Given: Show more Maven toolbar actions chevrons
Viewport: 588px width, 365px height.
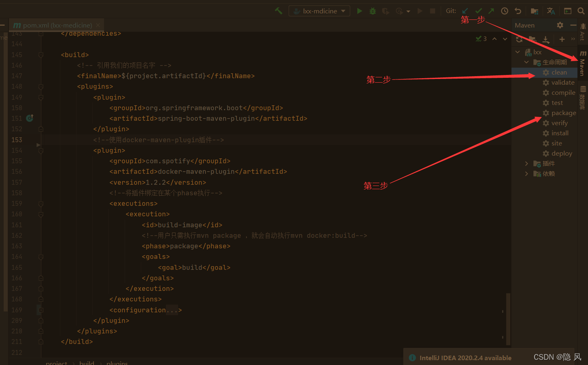Looking at the screenshot, I should 573,39.
